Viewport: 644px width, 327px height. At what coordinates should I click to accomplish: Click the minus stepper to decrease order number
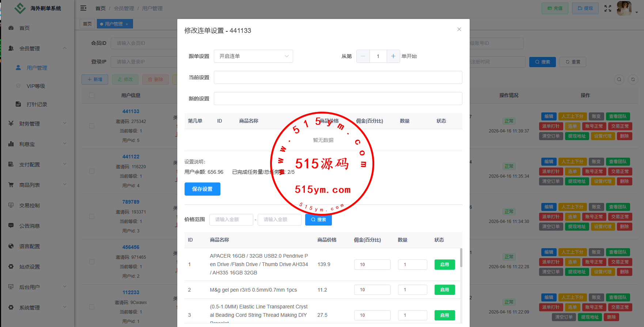pos(363,56)
